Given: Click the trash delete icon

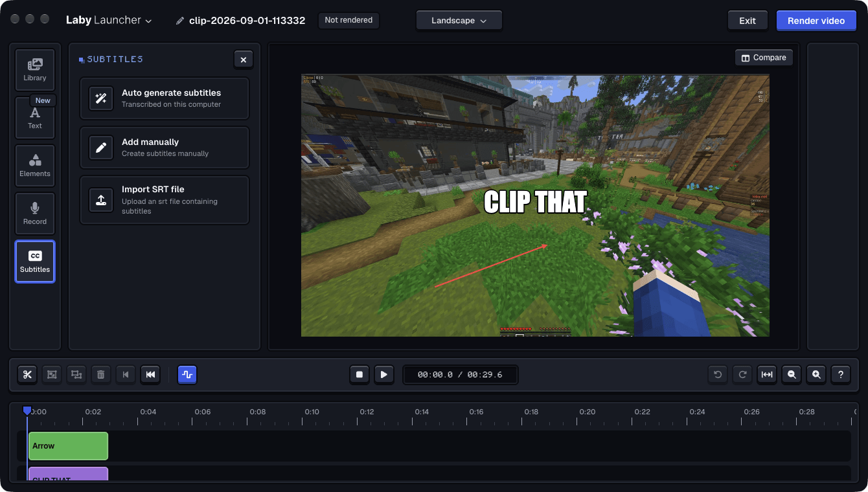Looking at the screenshot, I should [101, 374].
